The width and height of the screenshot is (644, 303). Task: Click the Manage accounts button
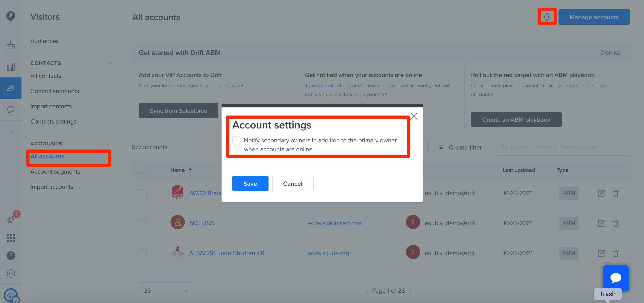coord(594,17)
